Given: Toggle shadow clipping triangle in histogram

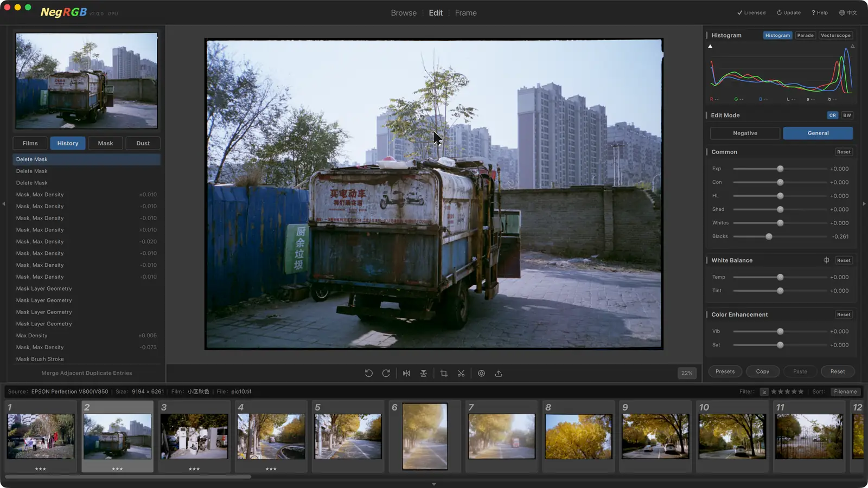Looking at the screenshot, I should pyautogui.click(x=710, y=46).
